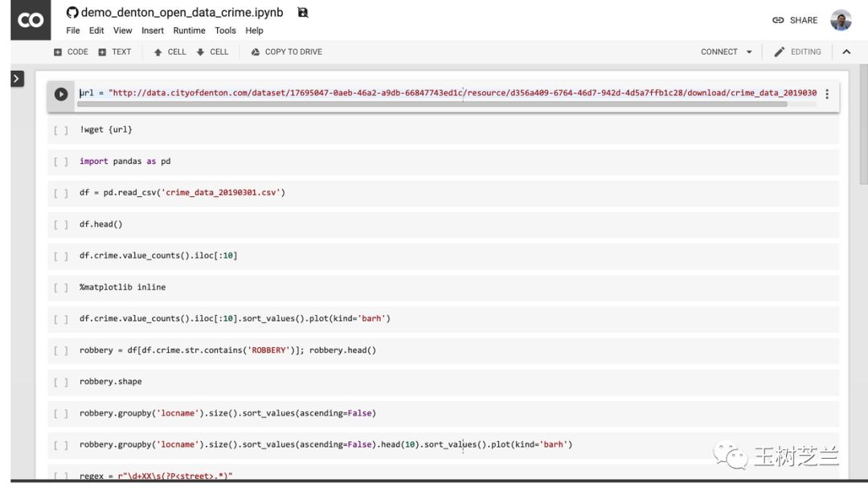Screen dimensions: 868x495
Task: Click the head(10) text in the last groupby cell
Action: click(x=399, y=444)
